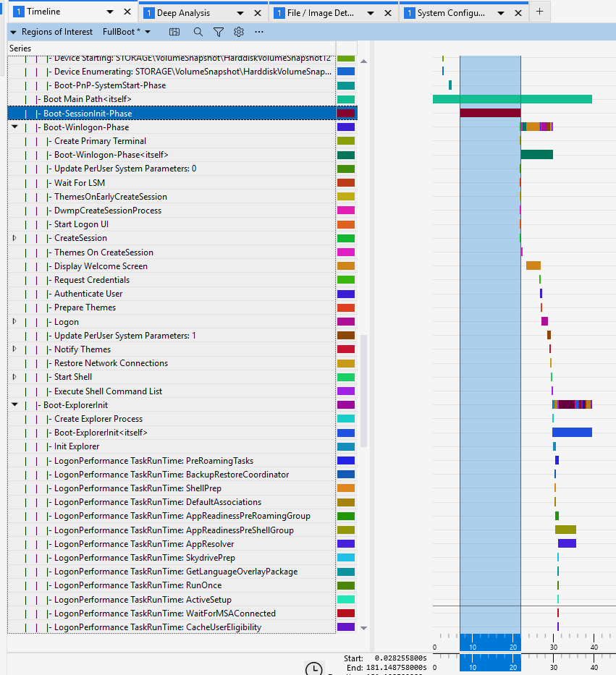Click the Boot-ExplorerInit color swatch

(346, 404)
